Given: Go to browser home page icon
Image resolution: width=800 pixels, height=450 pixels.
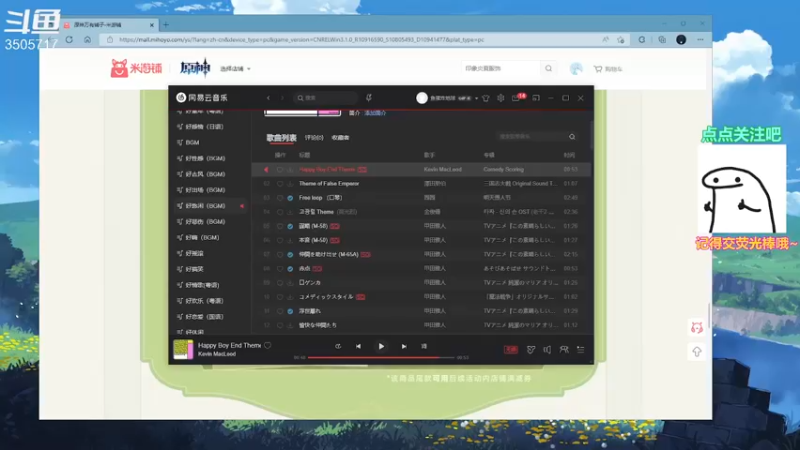Looking at the screenshot, I should point(87,39).
